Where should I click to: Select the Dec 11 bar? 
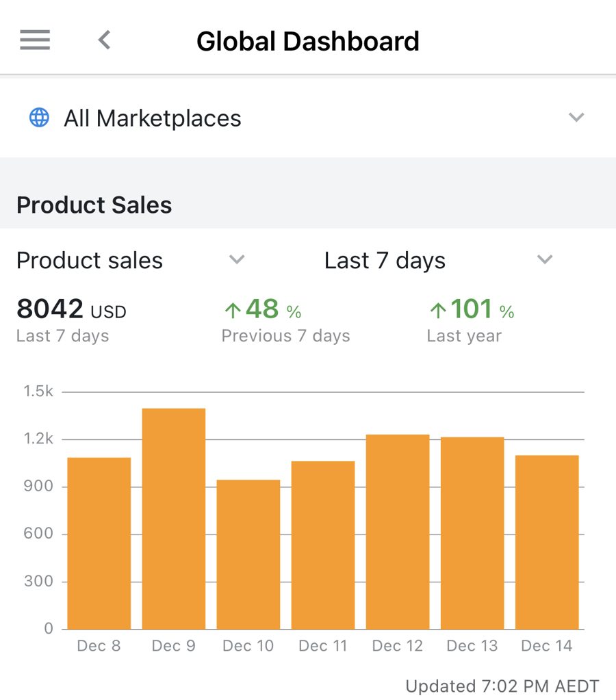323,545
